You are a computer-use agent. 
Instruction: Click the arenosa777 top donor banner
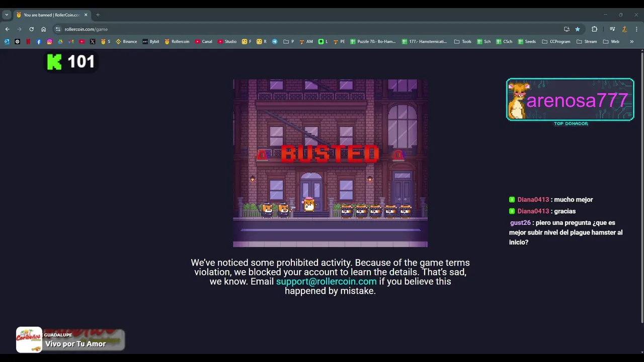(x=570, y=100)
